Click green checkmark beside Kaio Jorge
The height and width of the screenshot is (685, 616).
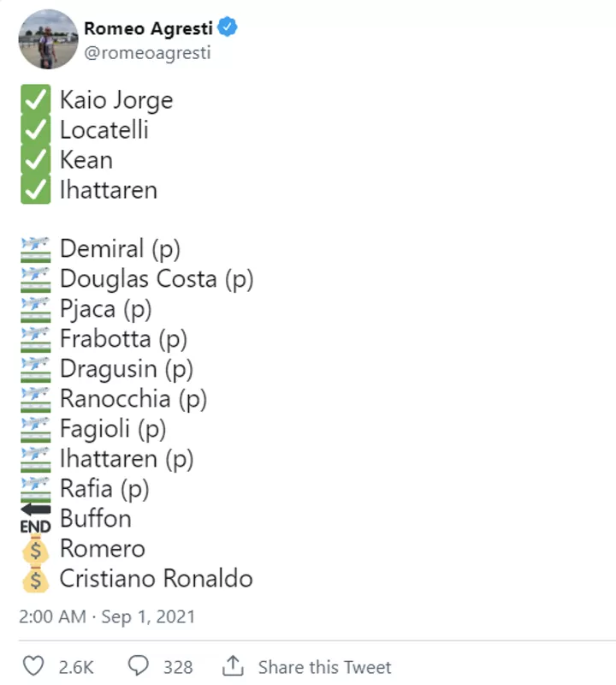point(36,99)
